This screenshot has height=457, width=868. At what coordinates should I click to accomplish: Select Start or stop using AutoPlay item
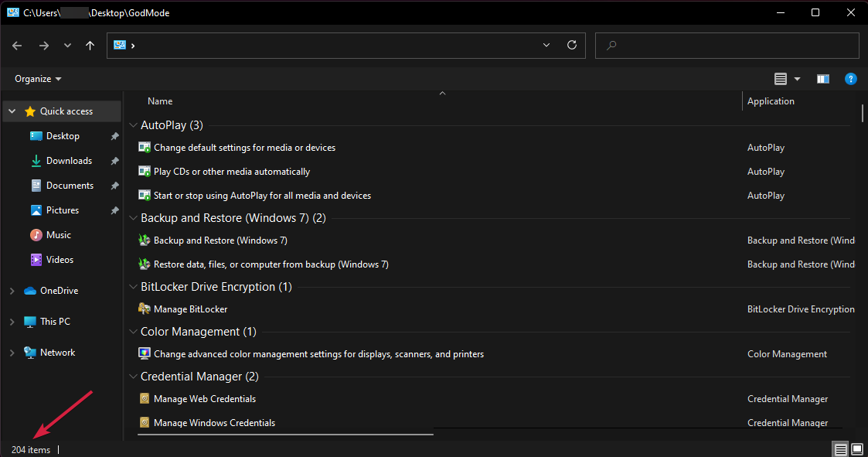[262, 196]
